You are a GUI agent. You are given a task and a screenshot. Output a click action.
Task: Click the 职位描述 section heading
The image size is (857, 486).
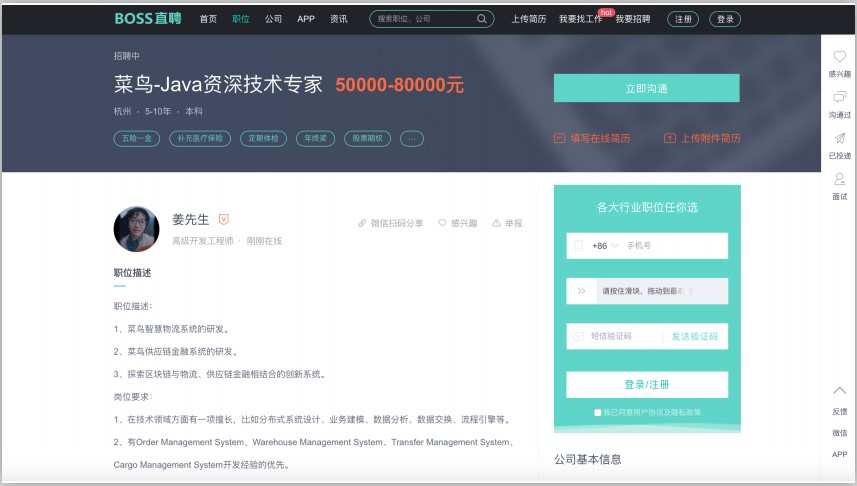[132, 273]
